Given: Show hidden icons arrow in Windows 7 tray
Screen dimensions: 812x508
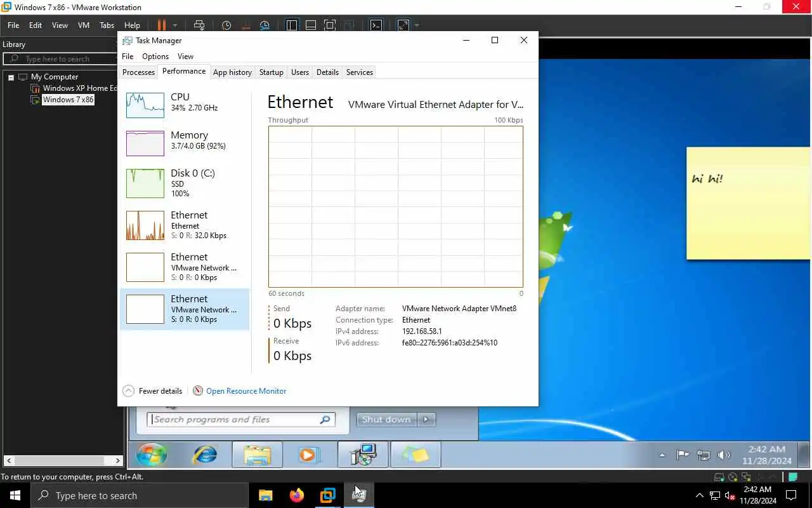Looking at the screenshot, I should 662,455.
